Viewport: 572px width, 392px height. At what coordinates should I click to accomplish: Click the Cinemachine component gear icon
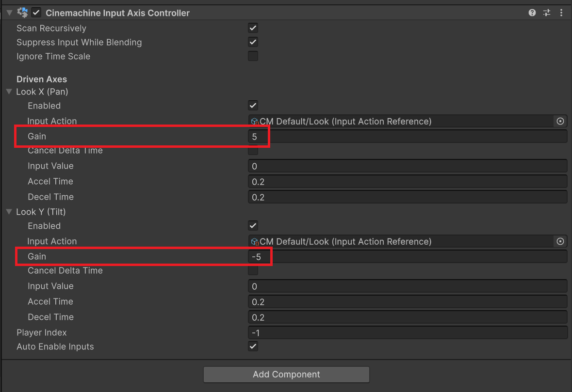coord(22,13)
